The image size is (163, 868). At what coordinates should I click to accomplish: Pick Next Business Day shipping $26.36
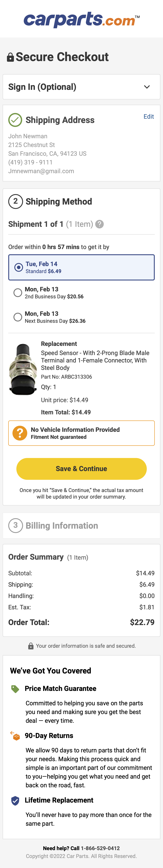click(x=18, y=317)
